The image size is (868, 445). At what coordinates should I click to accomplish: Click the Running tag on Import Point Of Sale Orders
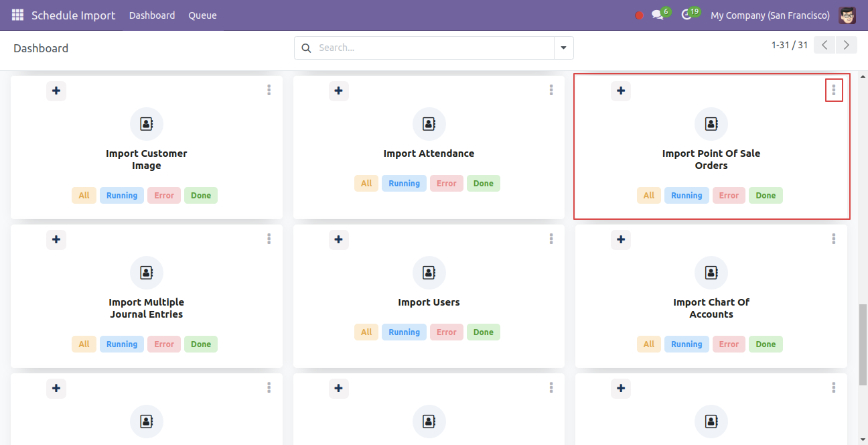click(686, 196)
